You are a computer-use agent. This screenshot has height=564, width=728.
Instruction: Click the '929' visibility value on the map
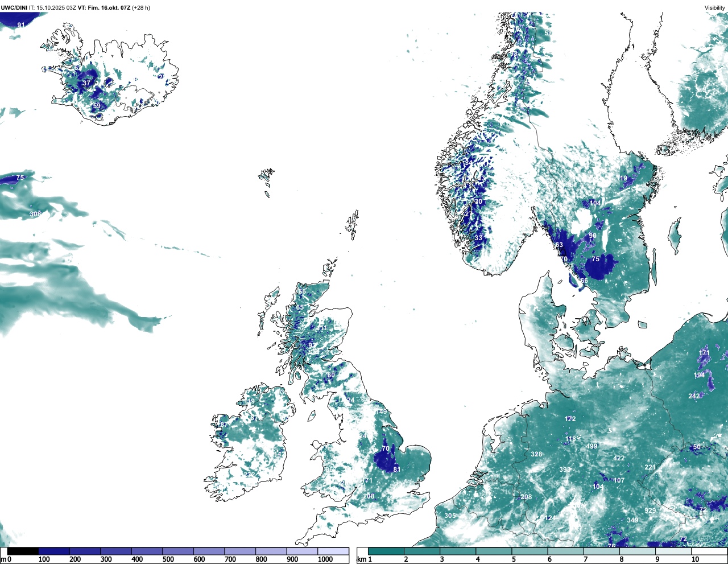tap(650, 511)
